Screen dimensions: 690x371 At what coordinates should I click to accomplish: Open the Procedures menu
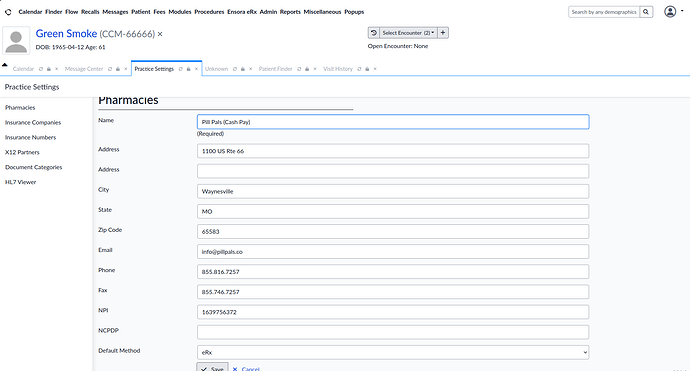209,12
